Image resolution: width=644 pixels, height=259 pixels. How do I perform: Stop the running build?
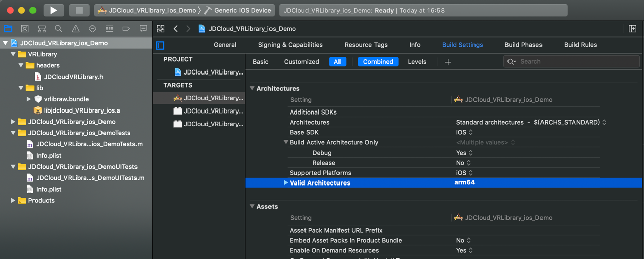pyautogui.click(x=79, y=10)
